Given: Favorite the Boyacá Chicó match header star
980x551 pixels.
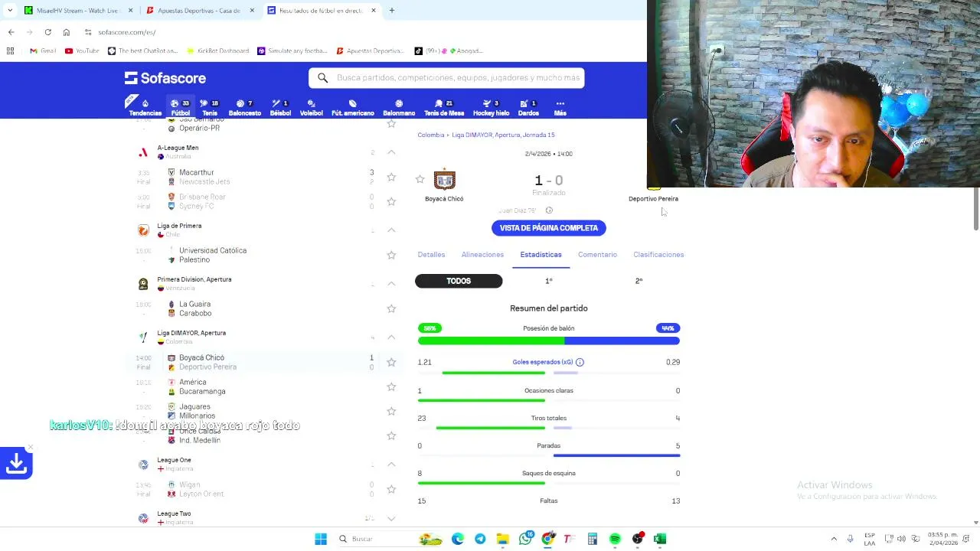Looking at the screenshot, I should click(x=420, y=179).
